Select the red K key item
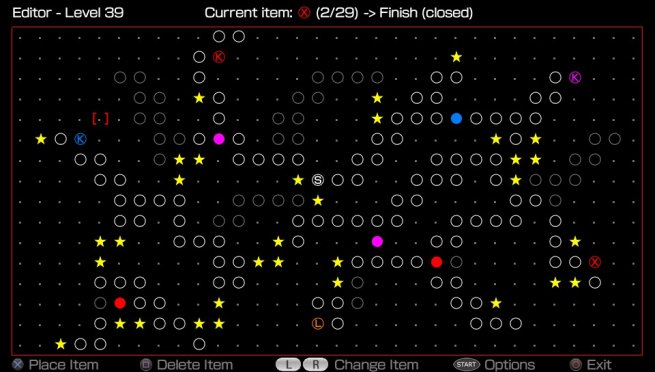The height and width of the screenshot is (372, 655). [219, 57]
